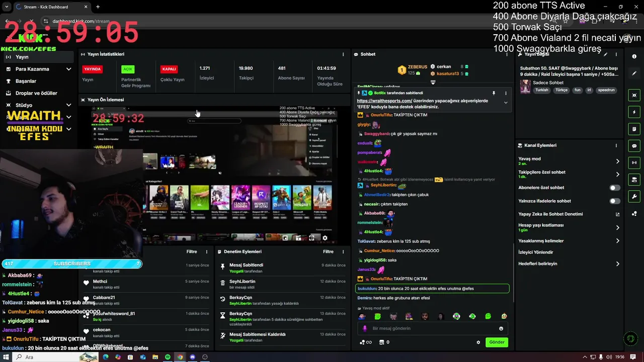
Task: Expand Stüdyo sidebar menu
Action: 68,105
